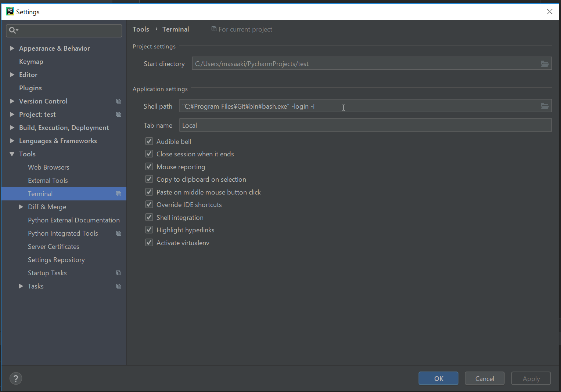The width and height of the screenshot is (561, 392).
Task: Click the Apply button
Action: coord(531,378)
